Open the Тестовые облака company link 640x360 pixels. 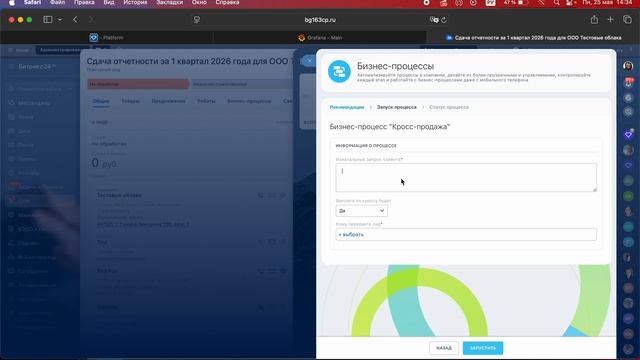[119, 195]
